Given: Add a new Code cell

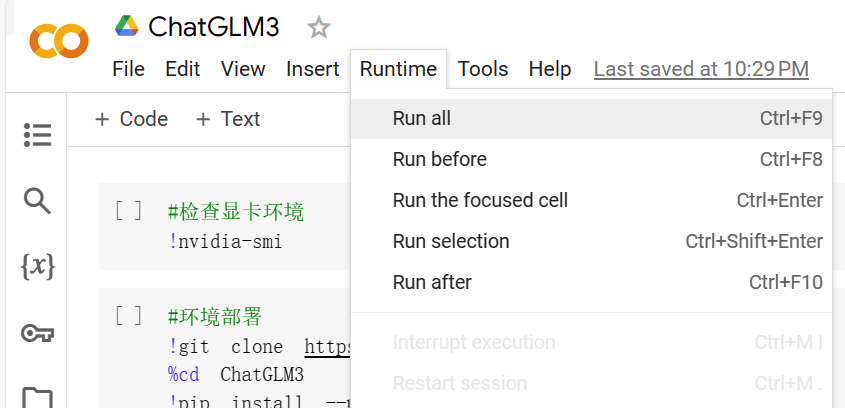Looking at the screenshot, I should (131, 119).
